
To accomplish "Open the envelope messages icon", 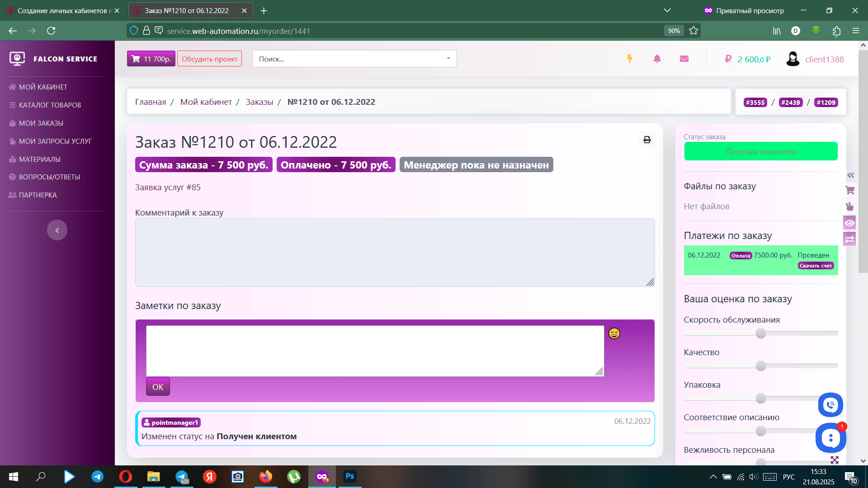I will tap(684, 59).
